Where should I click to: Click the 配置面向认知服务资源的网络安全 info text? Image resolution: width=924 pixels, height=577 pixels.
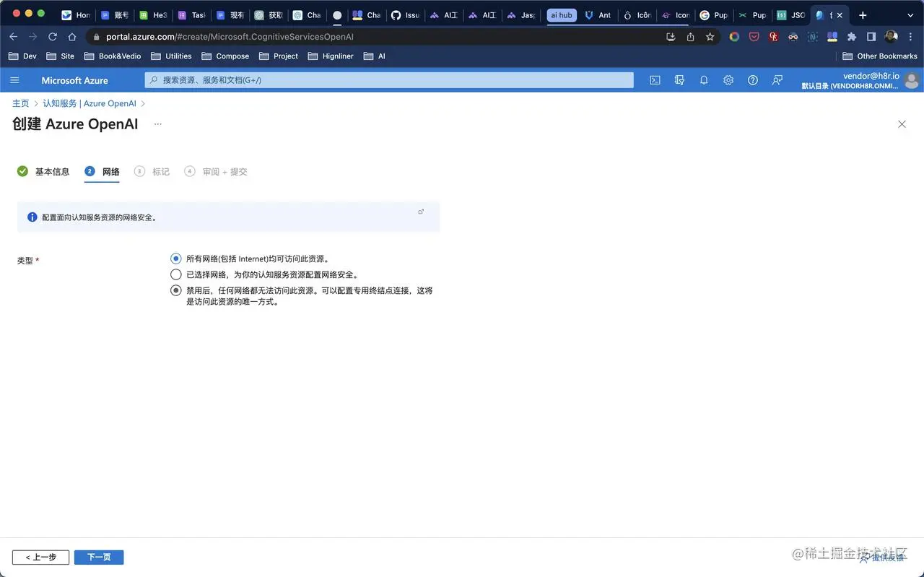(100, 217)
